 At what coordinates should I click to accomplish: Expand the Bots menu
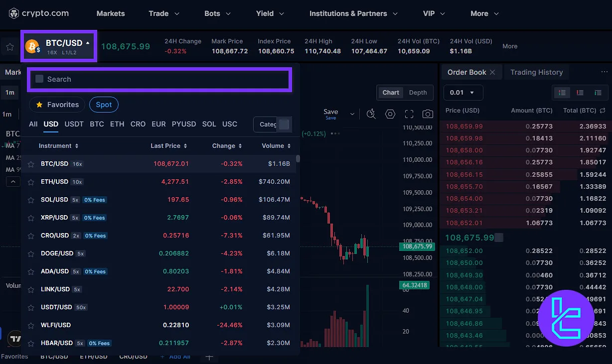click(218, 13)
